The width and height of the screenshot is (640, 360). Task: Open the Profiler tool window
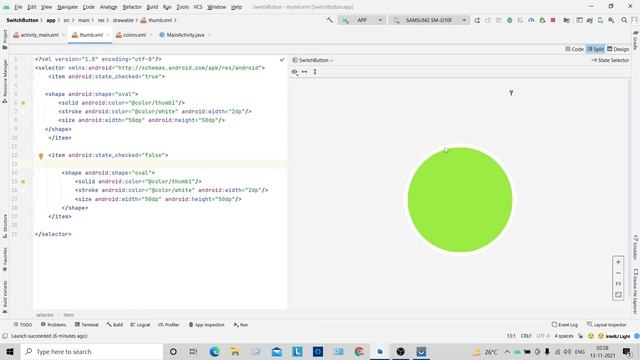[x=169, y=324]
